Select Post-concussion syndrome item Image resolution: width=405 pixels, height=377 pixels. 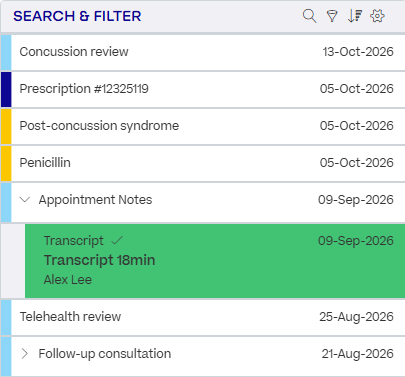pos(203,126)
